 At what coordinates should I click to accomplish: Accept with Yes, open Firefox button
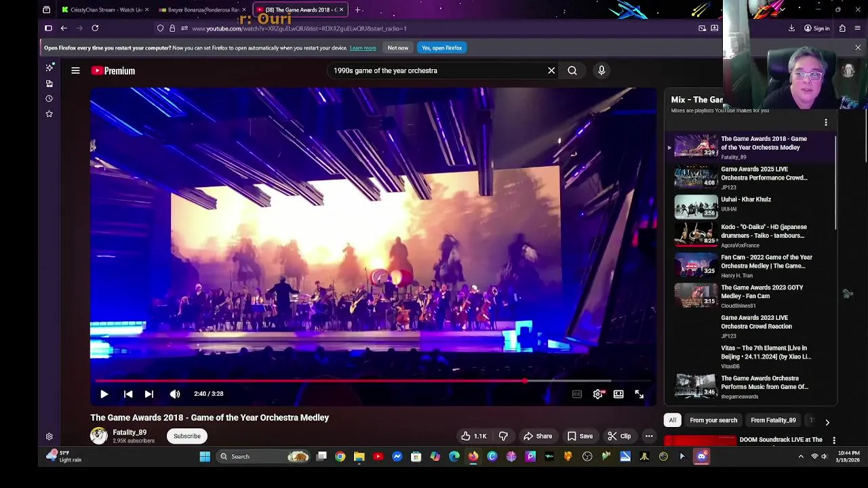(442, 48)
